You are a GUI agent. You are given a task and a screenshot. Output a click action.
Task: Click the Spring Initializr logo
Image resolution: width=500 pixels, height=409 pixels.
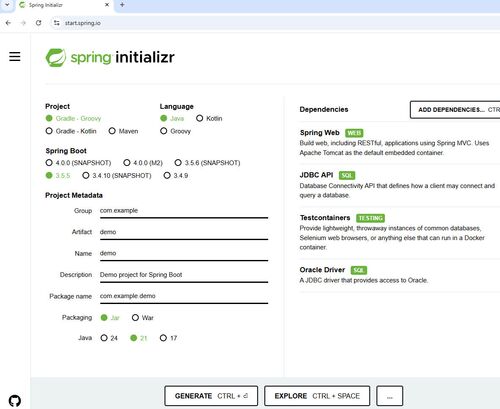(x=110, y=57)
